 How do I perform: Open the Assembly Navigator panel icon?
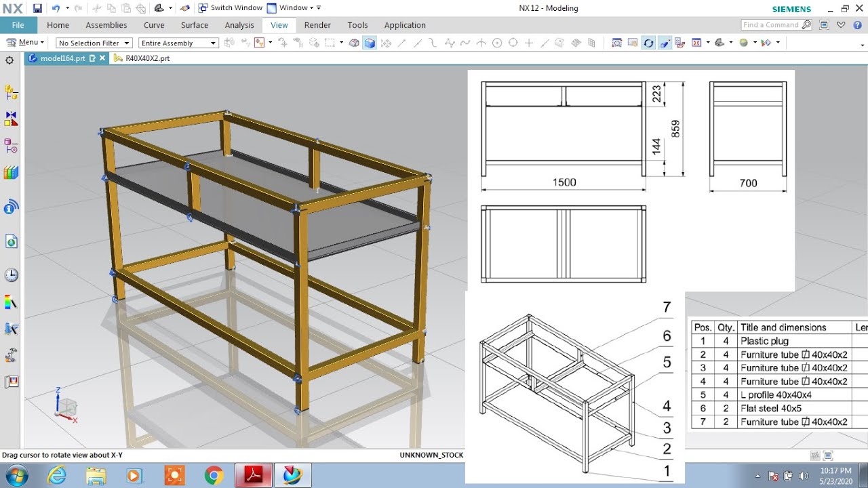(11, 91)
